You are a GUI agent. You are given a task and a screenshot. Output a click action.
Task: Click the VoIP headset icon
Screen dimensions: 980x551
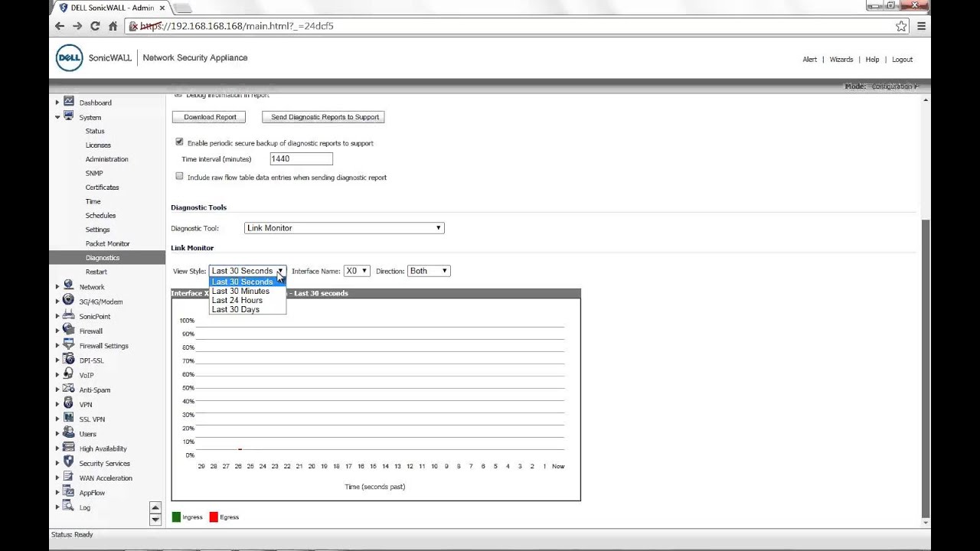click(x=69, y=374)
